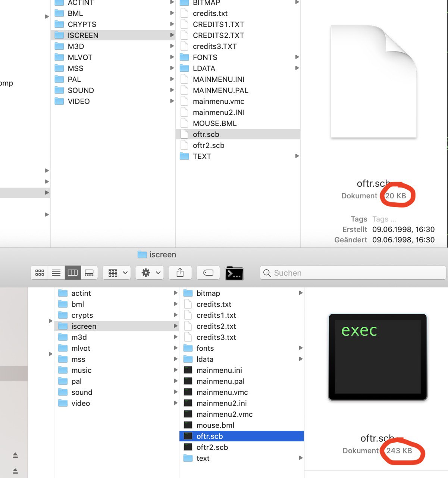
Task: Expand the lowercase video folder arrow
Action: tap(175, 403)
